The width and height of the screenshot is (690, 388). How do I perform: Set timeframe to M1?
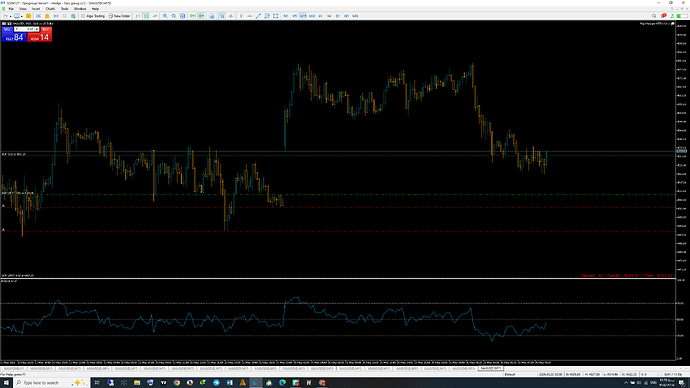tap(286, 16)
